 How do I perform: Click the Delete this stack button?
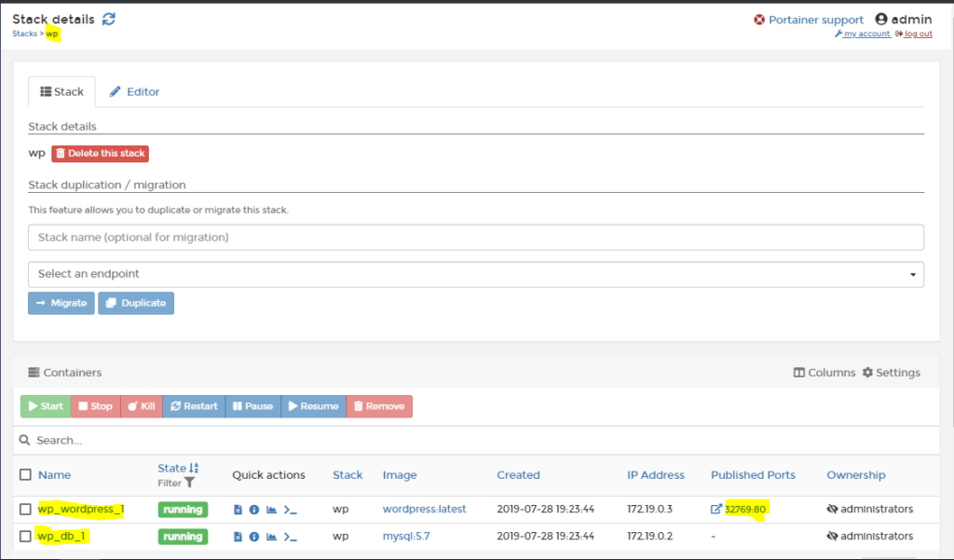(x=100, y=153)
